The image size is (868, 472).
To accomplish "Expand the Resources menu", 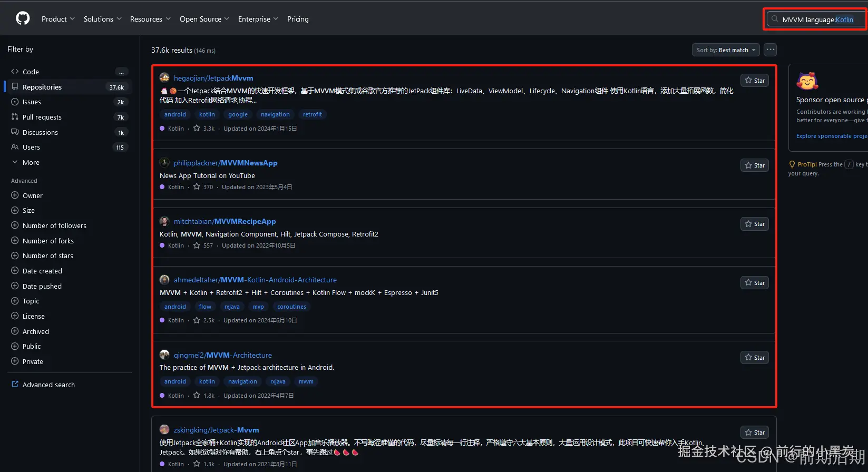I will click(x=150, y=19).
